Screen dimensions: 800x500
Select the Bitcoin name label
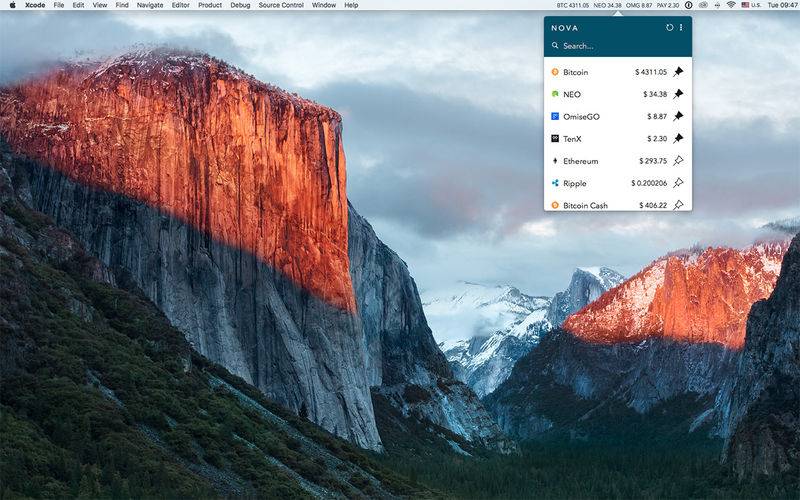pyautogui.click(x=576, y=72)
